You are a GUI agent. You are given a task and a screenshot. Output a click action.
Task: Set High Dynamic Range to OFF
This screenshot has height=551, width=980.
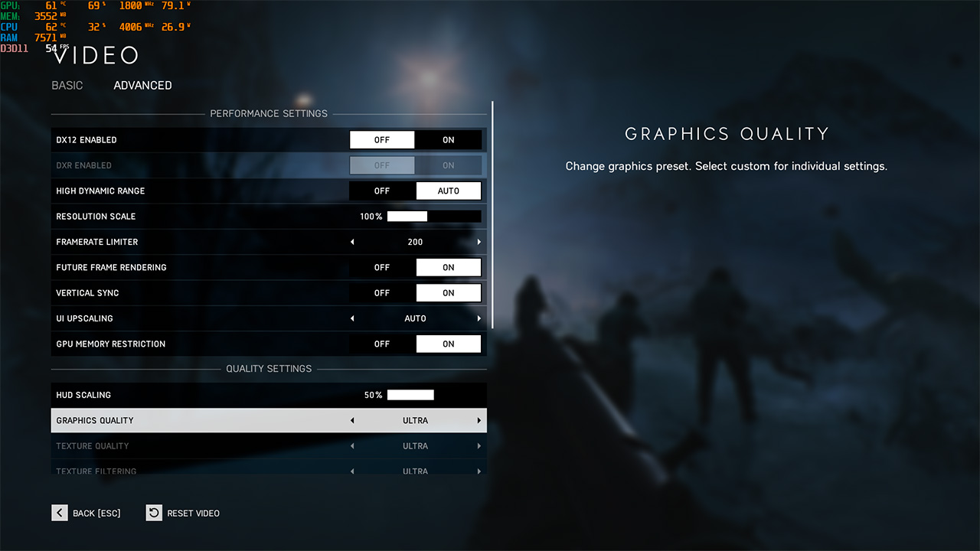(x=382, y=191)
